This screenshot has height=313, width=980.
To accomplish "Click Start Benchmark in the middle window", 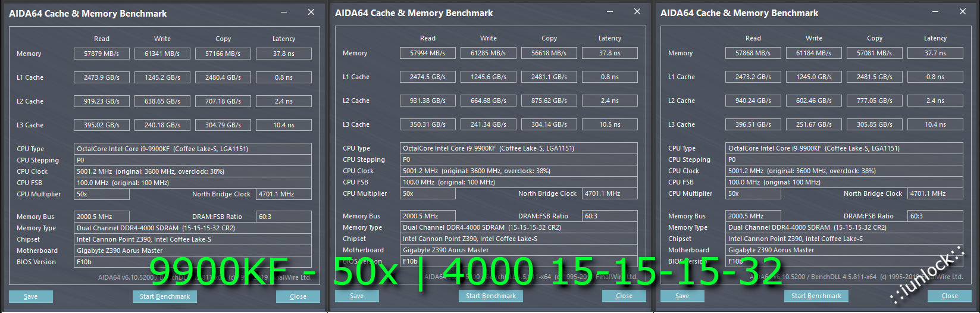I will 491,296.
